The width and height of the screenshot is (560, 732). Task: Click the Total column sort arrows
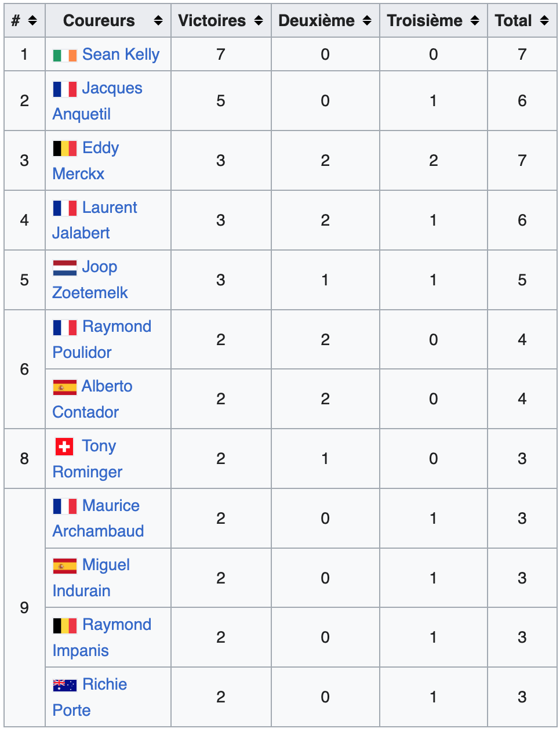click(544, 21)
